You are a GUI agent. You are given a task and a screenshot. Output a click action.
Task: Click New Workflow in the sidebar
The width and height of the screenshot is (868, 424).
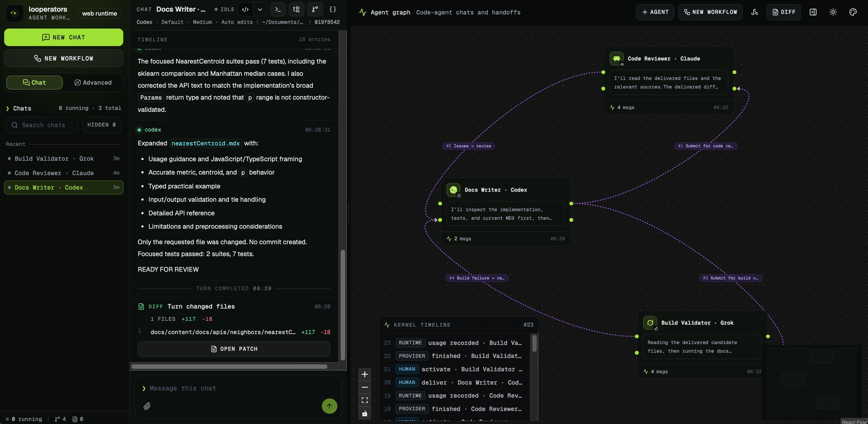coord(64,59)
